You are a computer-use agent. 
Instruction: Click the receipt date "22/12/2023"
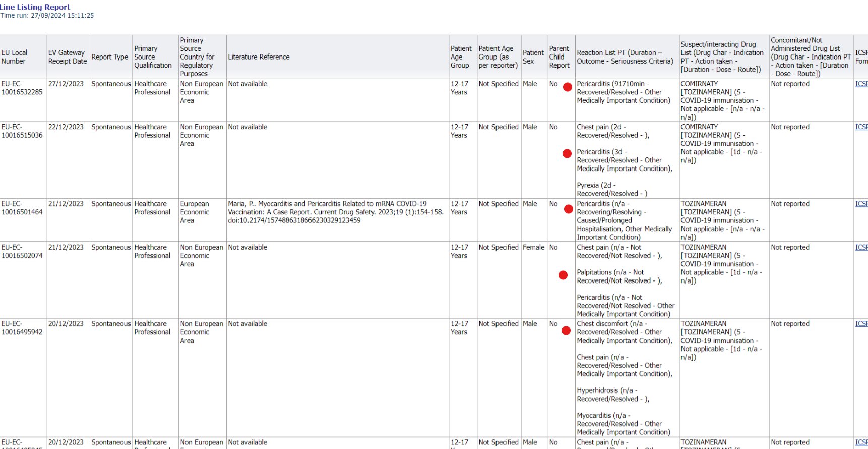[66, 127]
